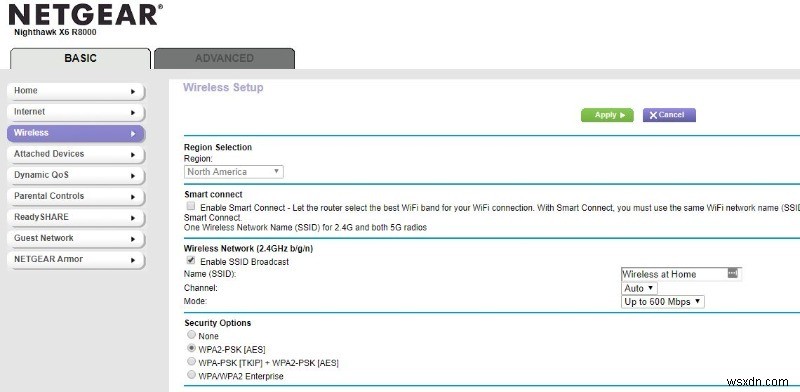Click the arrow icon on Internet
Screen dimensions: 800x392
click(x=133, y=112)
